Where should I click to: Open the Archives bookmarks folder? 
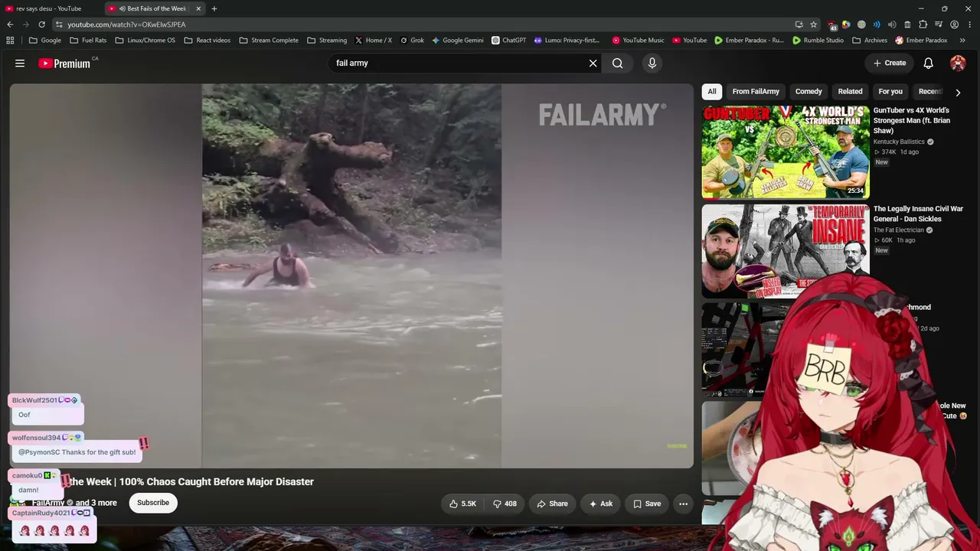pyautogui.click(x=870, y=41)
